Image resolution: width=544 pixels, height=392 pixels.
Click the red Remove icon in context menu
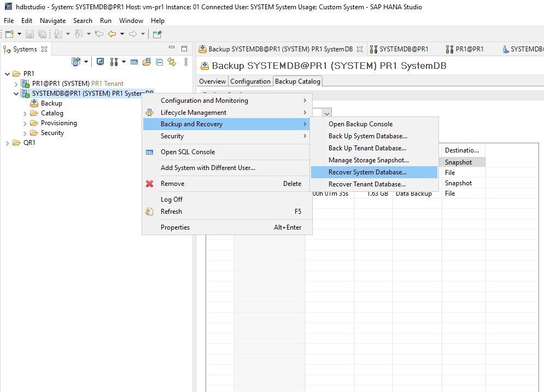(150, 184)
